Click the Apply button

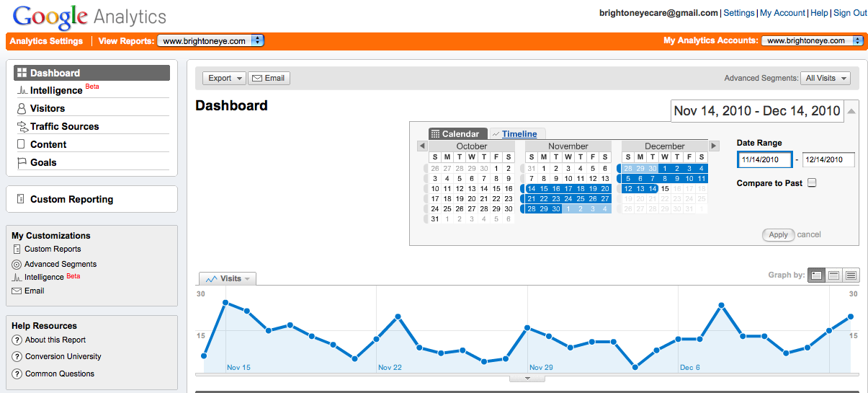(x=778, y=234)
